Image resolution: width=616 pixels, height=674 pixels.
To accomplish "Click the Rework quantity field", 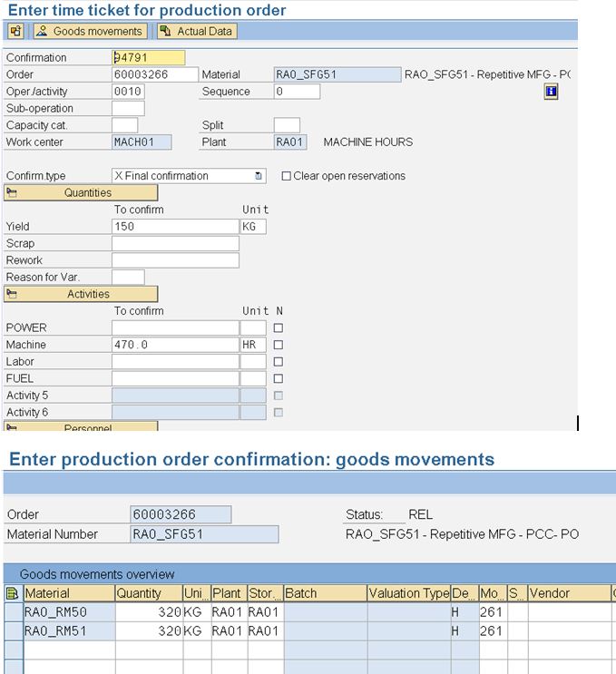I will click(175, 260).
